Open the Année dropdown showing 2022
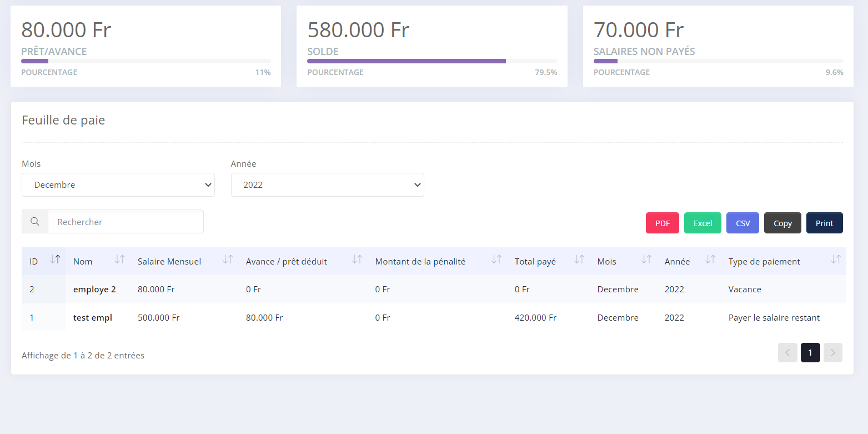This screenshot has height=434, width=868. click(x=327, y=185)
